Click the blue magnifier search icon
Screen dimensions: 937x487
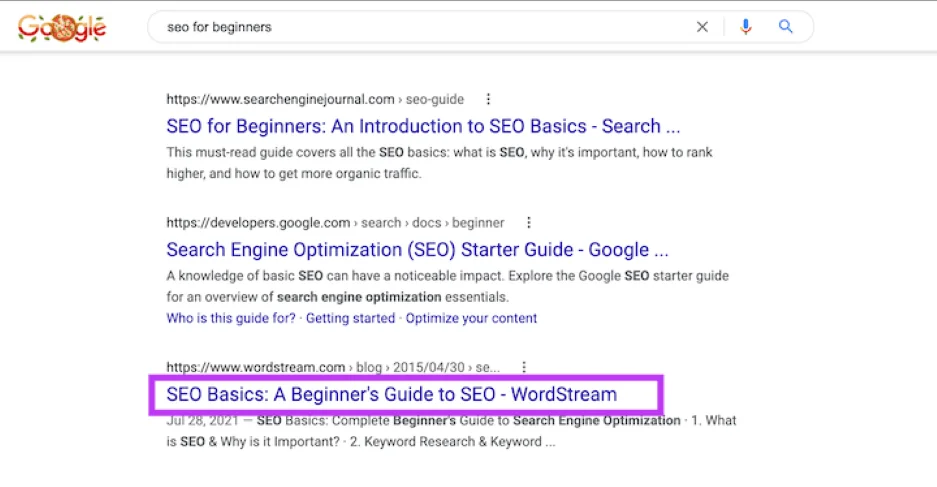pyautogui.click(x=786, y=26)
